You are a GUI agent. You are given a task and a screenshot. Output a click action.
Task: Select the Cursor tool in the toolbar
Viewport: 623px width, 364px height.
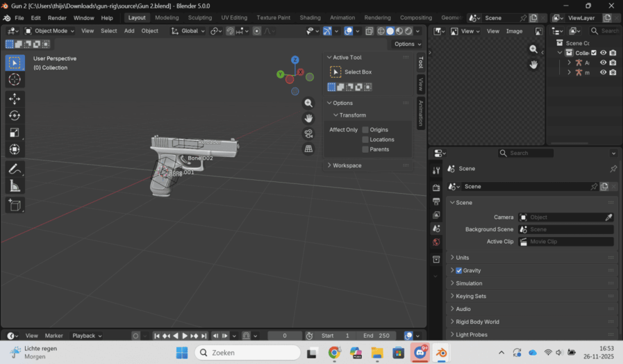(15, 79)
